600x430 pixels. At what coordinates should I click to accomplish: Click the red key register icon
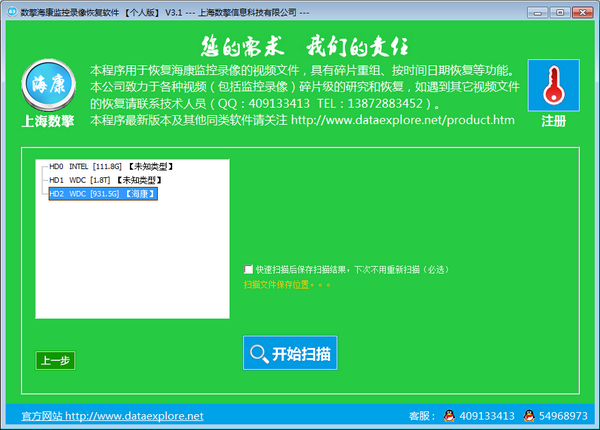(x=553, y=85)
